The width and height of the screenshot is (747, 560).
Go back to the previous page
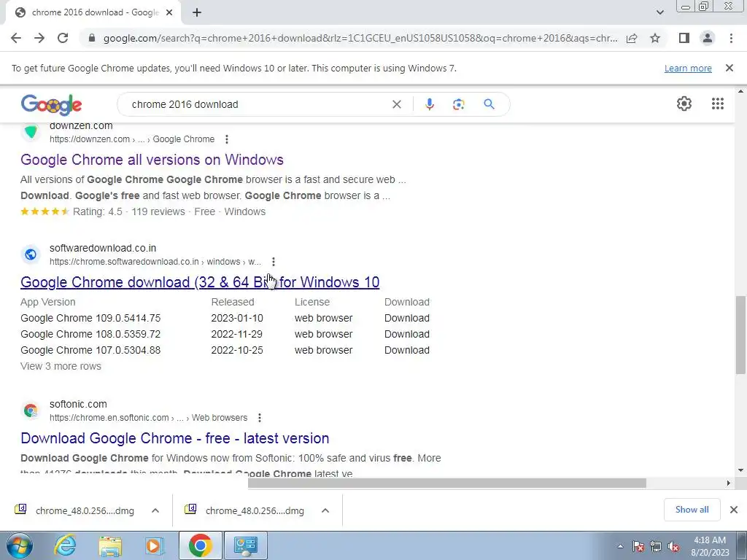coord(16,38)
